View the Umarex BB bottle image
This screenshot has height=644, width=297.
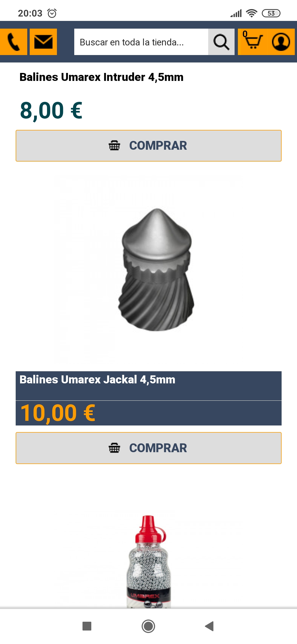(x=148, y=561)
